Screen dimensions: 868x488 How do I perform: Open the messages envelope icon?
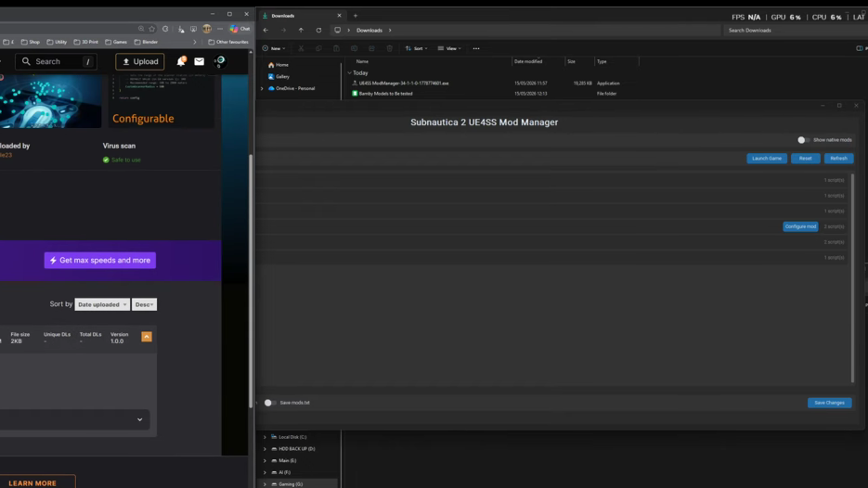pos(200,61)
